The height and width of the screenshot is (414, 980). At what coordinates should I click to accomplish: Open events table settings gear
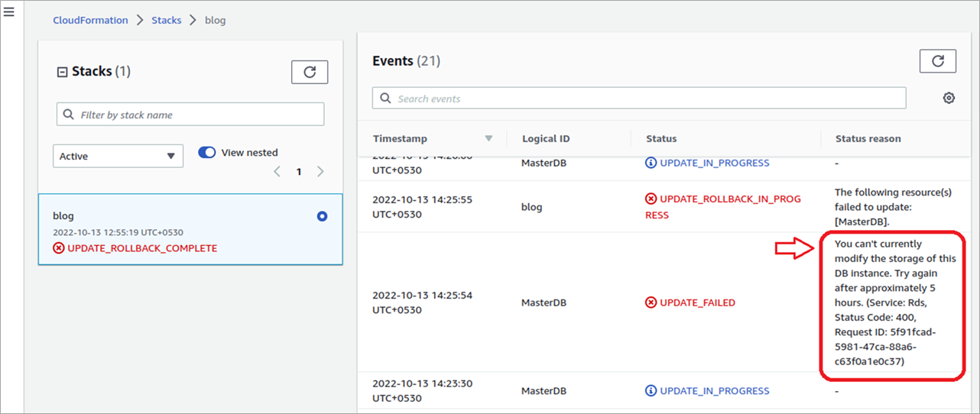949,98
